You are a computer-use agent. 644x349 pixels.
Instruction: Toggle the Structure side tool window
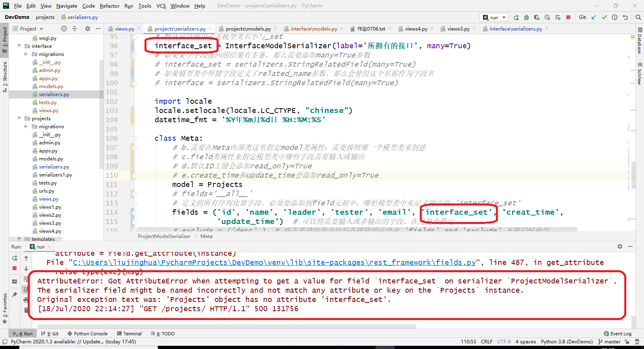click(x=4, y=76)
